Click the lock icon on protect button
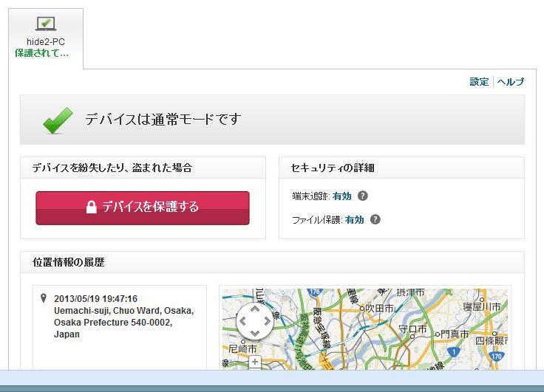 tap(91, 207)
